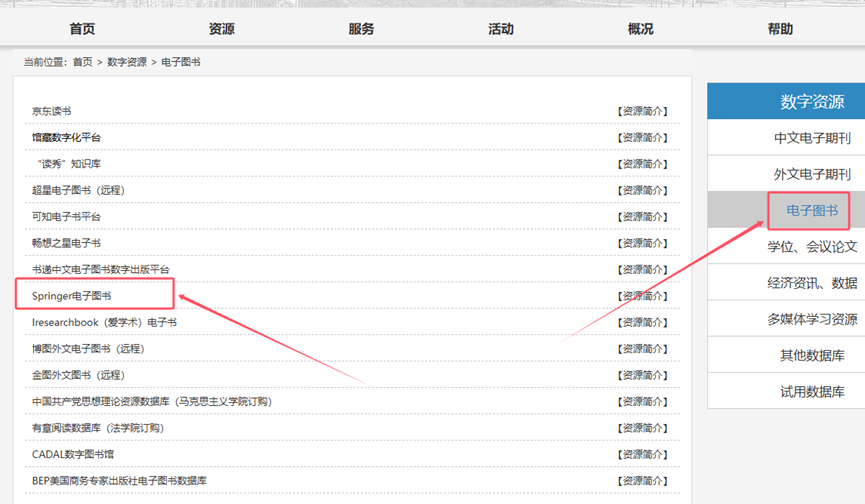View 资源简介 for 超星电子图书
865x504 pixels.
click(643, 191)
